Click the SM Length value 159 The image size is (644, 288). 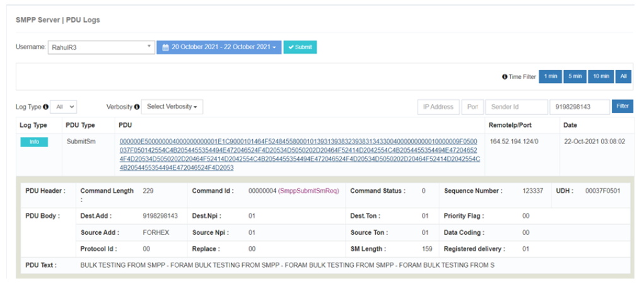pos(427,249)
